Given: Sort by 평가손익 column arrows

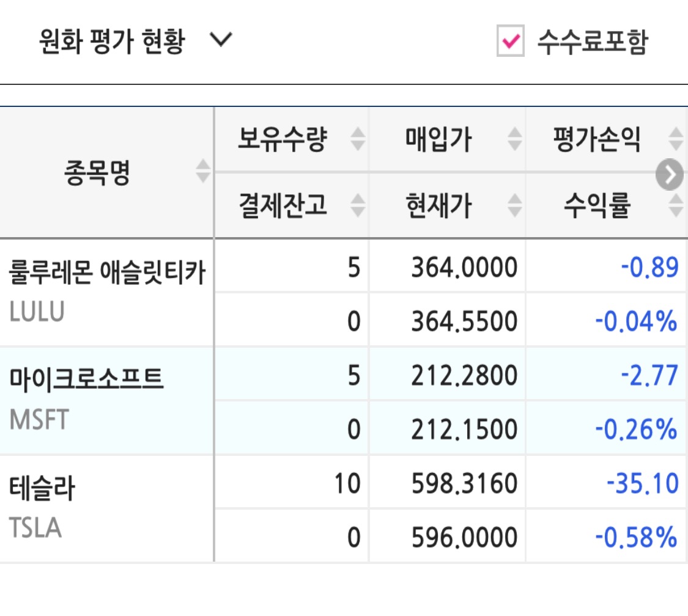Looking at the screenshot, I should tap(676, 139).
